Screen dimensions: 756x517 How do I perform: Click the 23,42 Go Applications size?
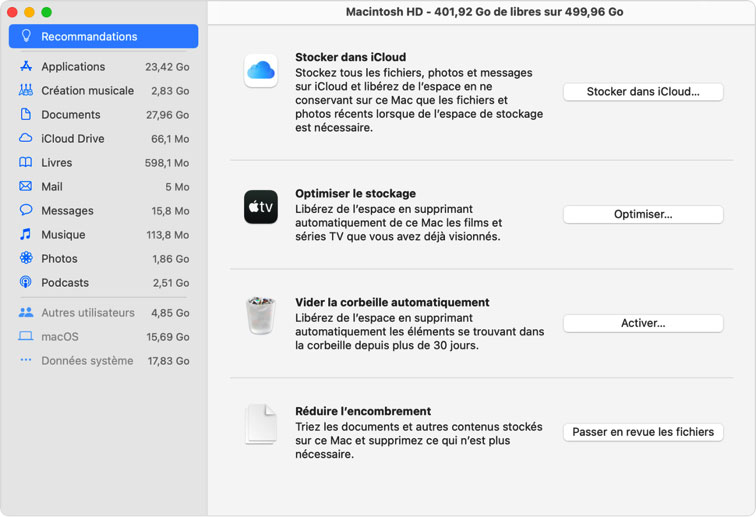click(x=167, y=67)
